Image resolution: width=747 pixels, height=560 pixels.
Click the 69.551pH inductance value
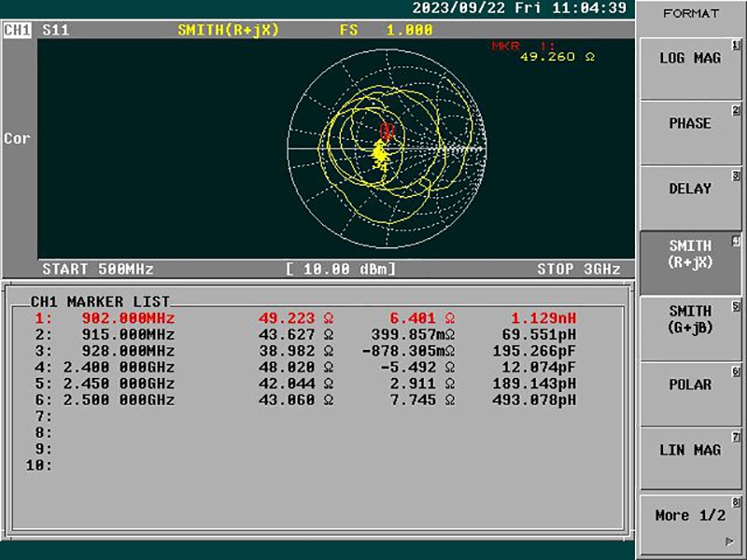click(x=539, y=334)
